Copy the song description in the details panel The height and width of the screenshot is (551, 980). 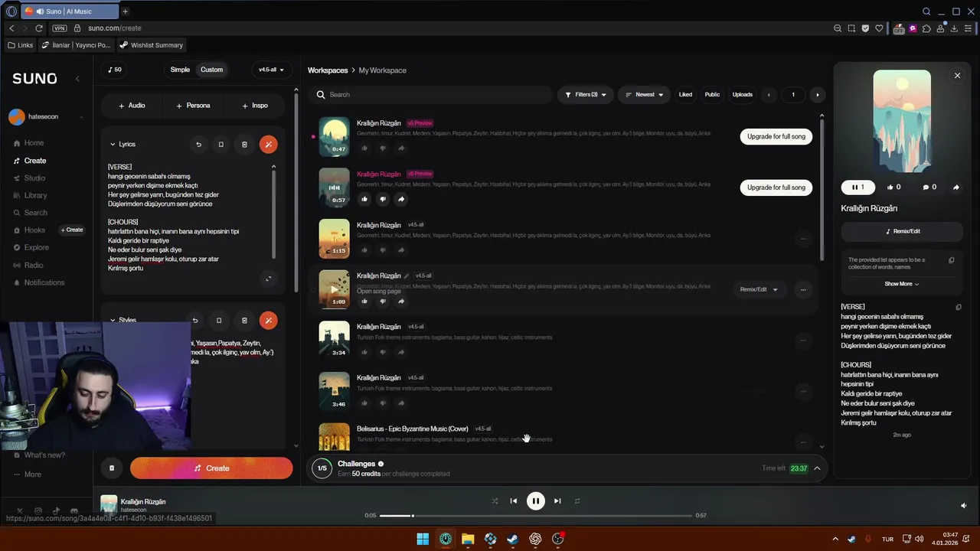(x=952, y=260)
